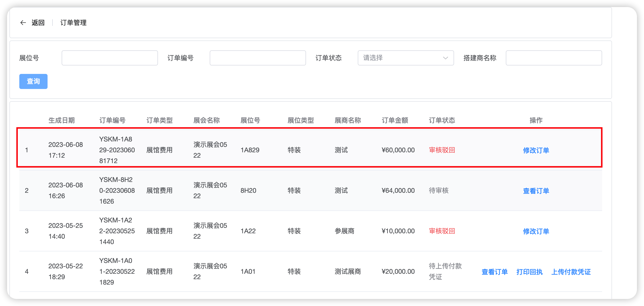The height and width of the screenshot is (306, 644).
Task: Click the 订单管理 page title
Action: (73, 23)
